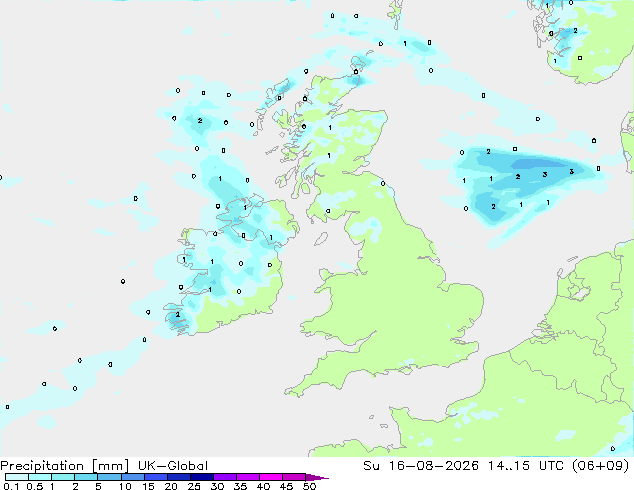Click the Isle of Man outline

coord(321,239)
